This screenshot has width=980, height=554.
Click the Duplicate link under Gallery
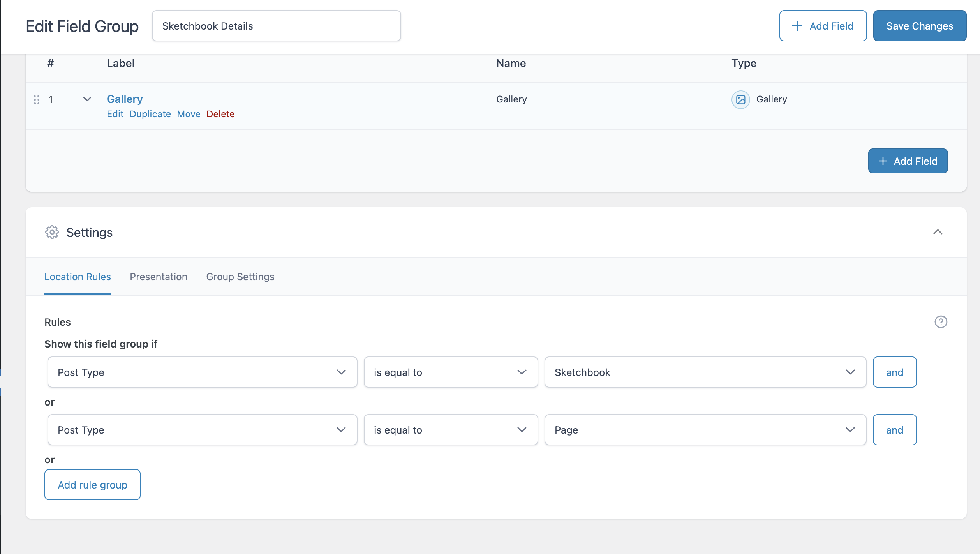pos(150,114)
